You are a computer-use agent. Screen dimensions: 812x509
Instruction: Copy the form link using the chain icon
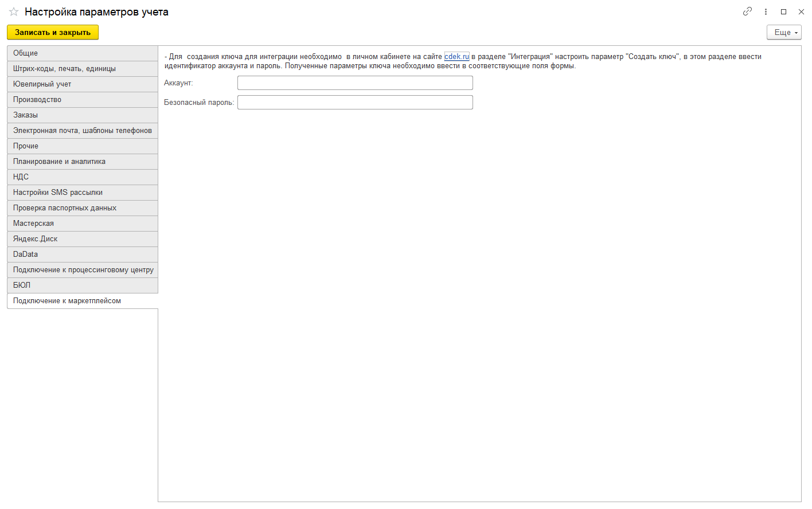point(747,11)
